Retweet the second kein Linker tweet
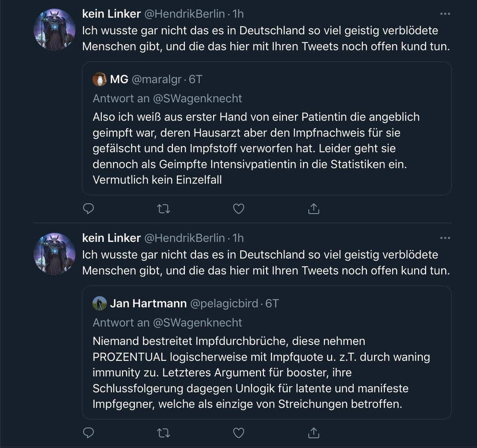Image resolution: width=477 pixels, height=448 pixels. [x=163, y=432]
